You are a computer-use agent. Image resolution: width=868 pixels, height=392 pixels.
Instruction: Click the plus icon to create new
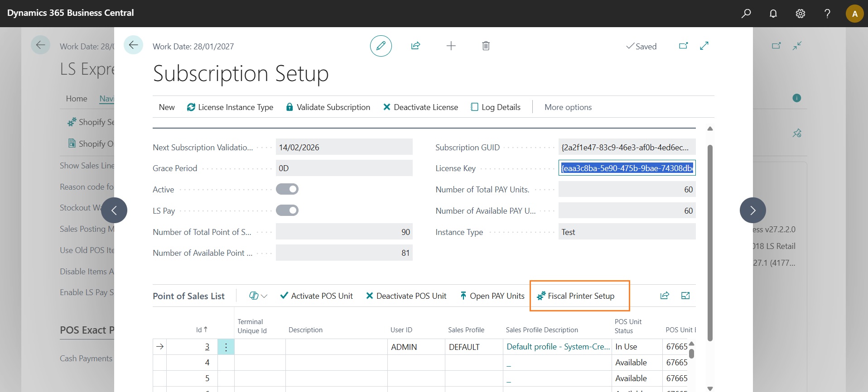coord(451,46)
